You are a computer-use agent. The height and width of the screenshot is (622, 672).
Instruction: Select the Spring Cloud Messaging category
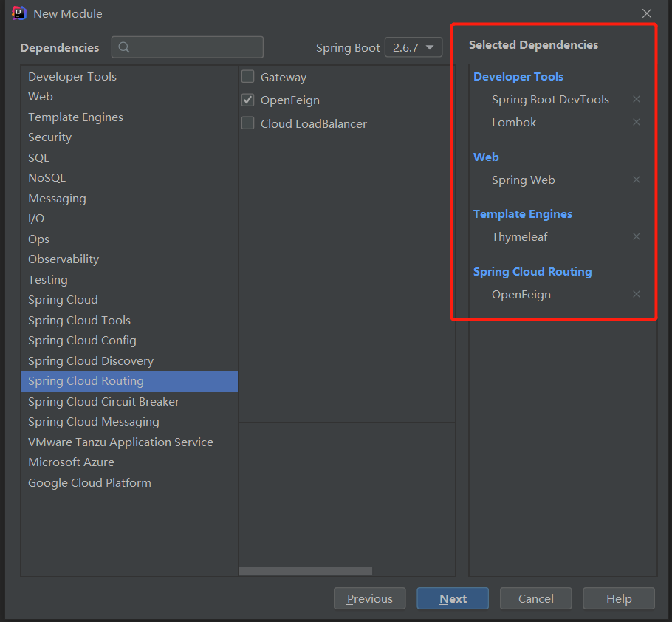(x=129, y=422)
